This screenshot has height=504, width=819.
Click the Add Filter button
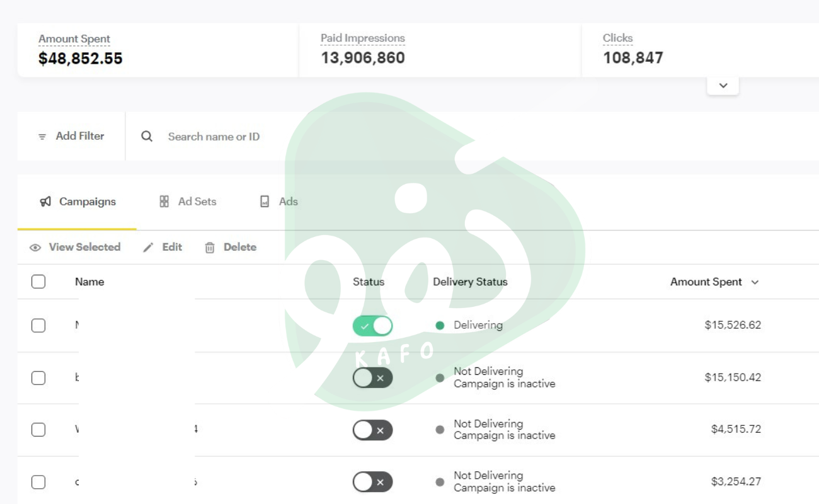coord(79,136)
